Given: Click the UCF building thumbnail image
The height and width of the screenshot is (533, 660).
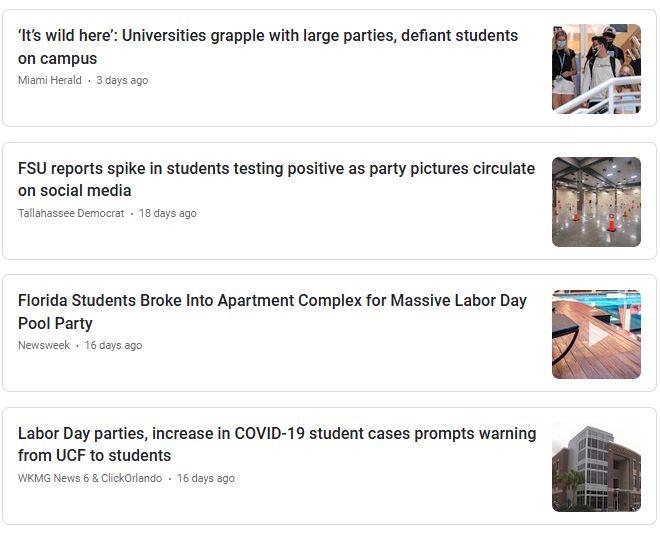Looking at the screenshot, I should click(x=596, y=467).
